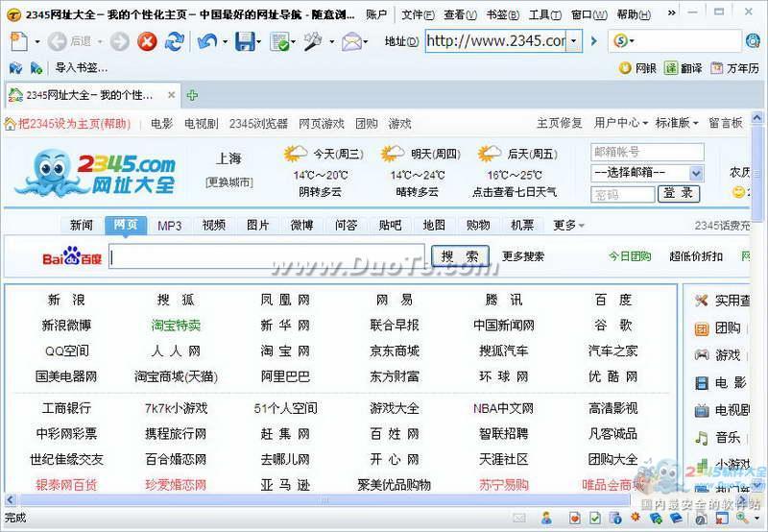Open the 团购 sidebar item

pos(718,327)
